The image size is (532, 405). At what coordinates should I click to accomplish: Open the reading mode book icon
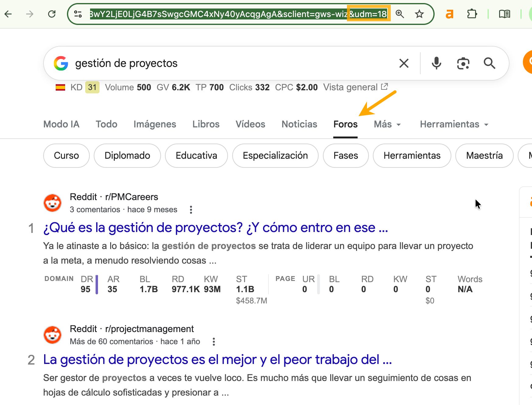(x=504, y=14)
